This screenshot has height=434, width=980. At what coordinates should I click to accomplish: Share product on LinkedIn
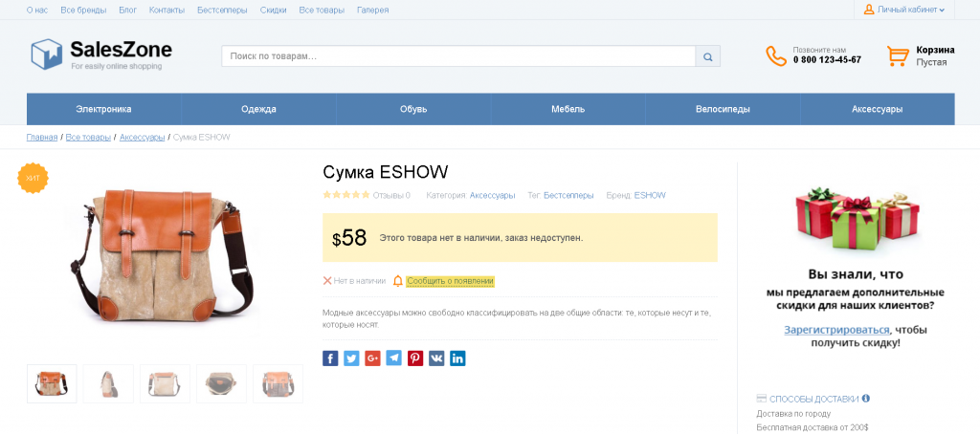pyautogui.click(x=457, y=358)
